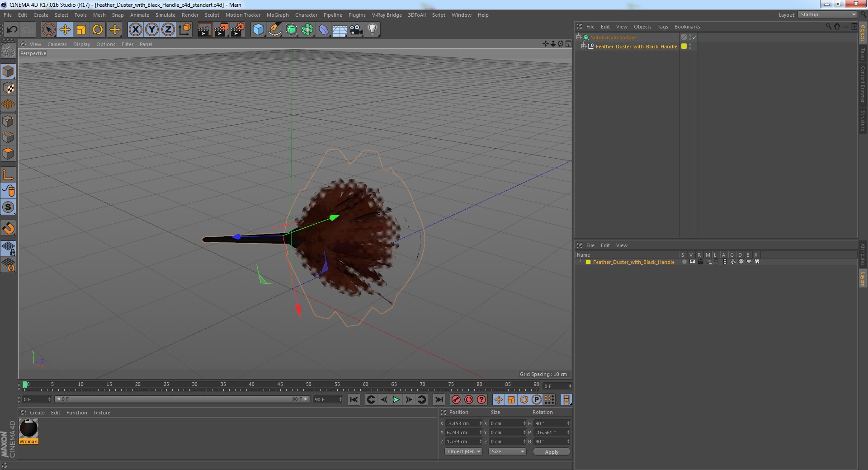
Task: Enable Axis mode in left toolbar
Action: pos(8,174)
